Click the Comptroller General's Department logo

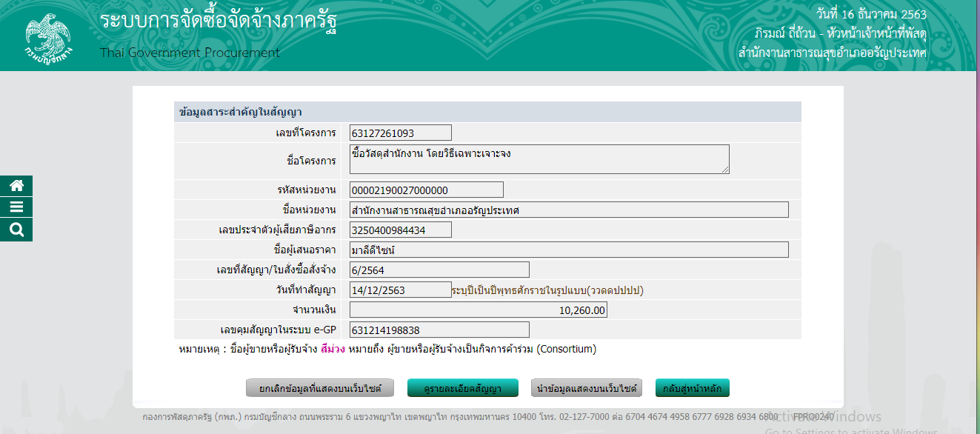[47, 36]
